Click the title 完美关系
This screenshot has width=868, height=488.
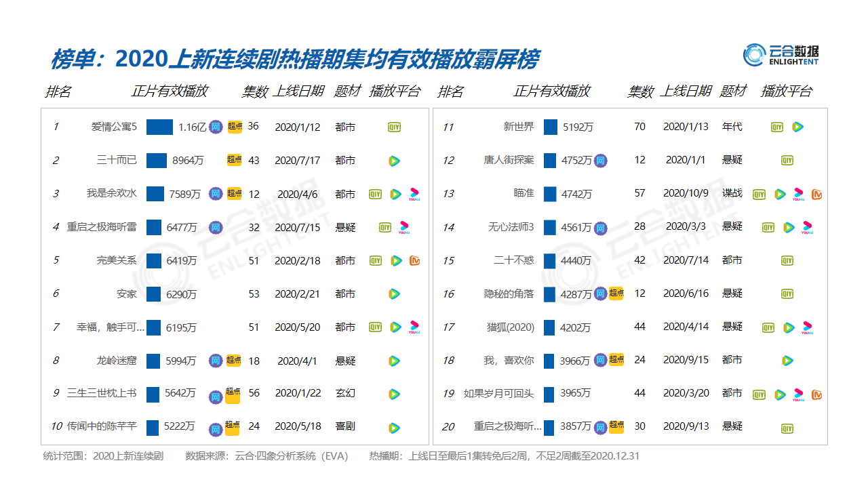(x=117, y=260)
